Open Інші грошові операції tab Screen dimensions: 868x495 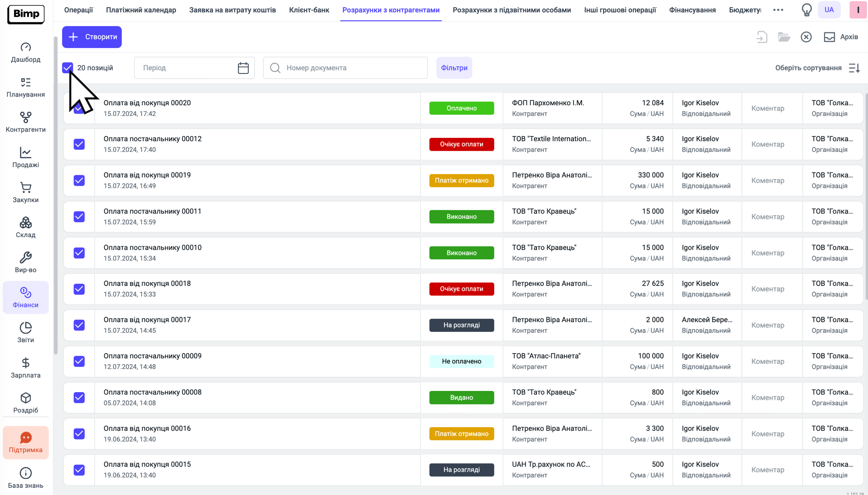620,10
